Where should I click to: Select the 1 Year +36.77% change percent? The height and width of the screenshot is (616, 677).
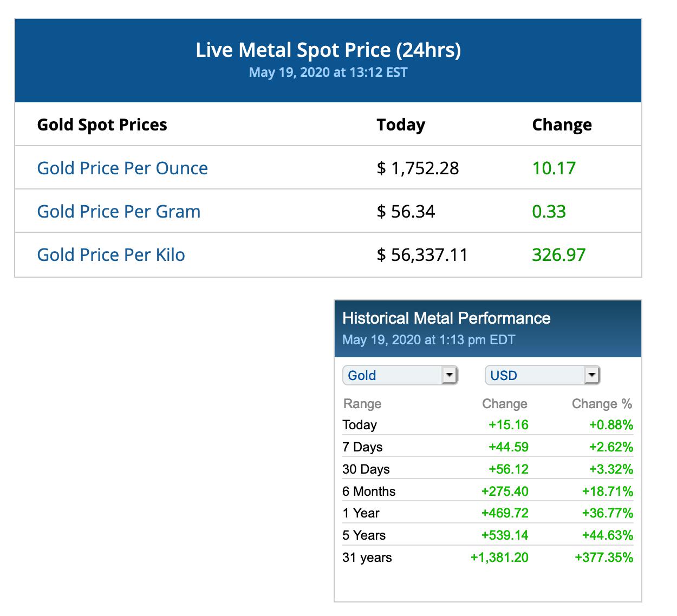click(607, 513)
